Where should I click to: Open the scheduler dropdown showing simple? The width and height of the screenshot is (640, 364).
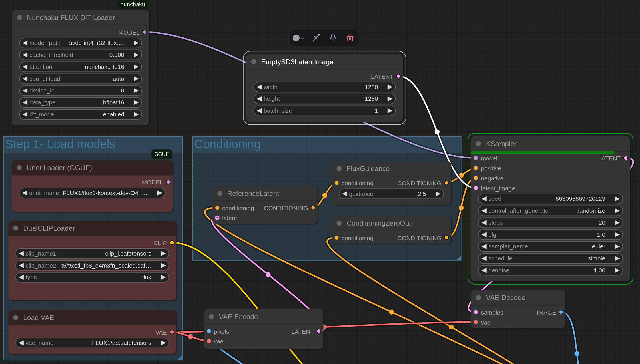pyautogui.click(x=550, y=258)
